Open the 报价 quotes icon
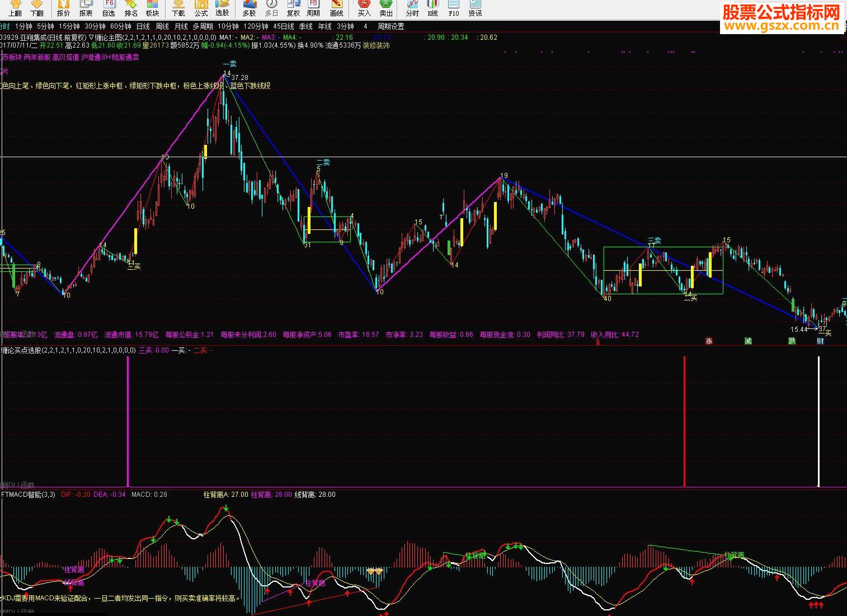 (x=64, y=8)
